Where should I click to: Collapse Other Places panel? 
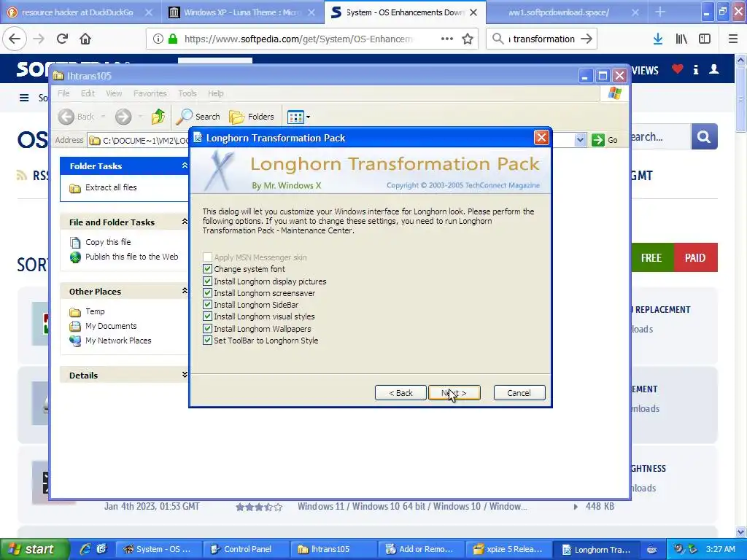[185, 290]
